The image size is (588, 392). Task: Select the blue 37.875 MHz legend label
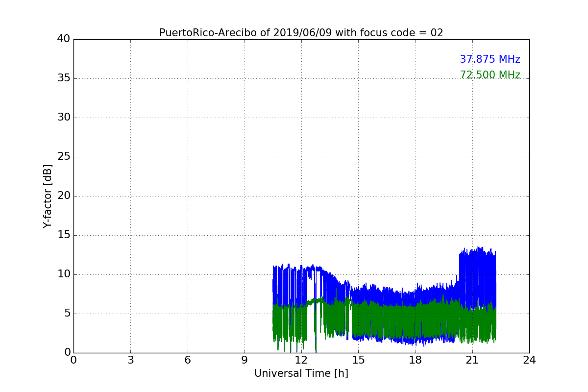[x=490, y=59]
